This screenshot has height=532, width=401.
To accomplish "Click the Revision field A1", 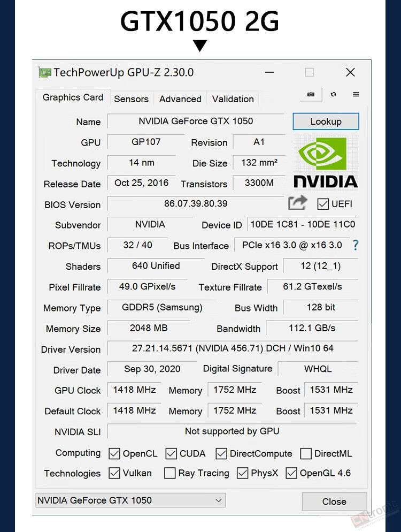I will [259, 142].
